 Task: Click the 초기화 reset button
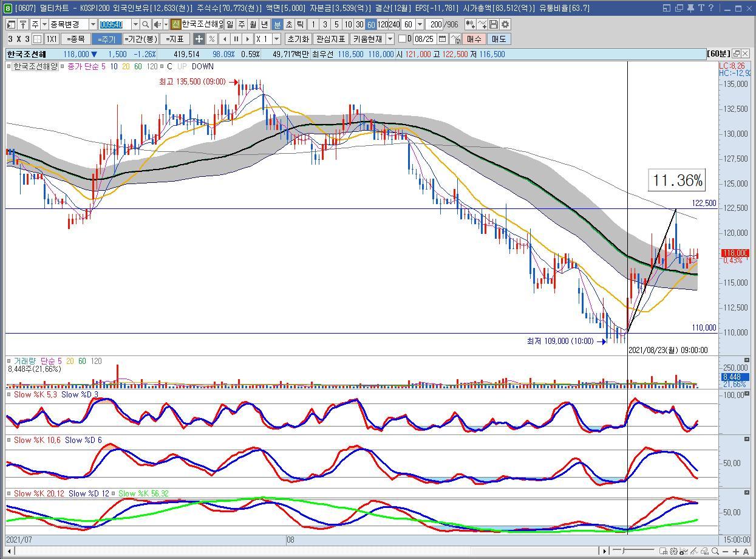298,39
